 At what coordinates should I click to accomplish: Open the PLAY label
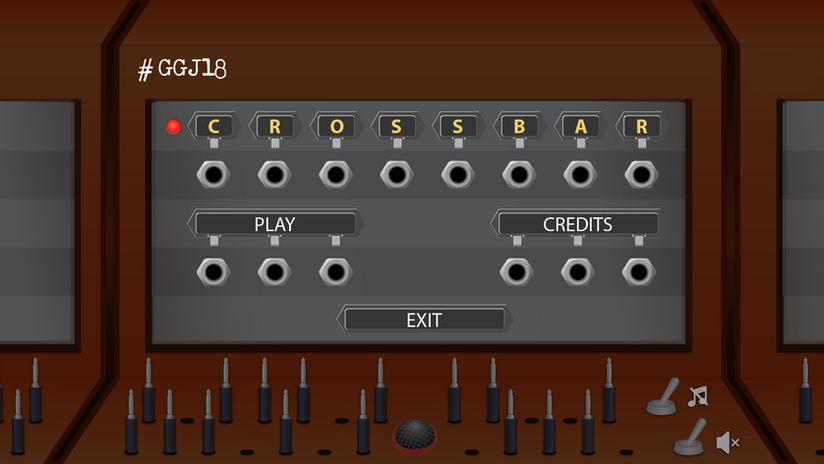coord(275,224)
